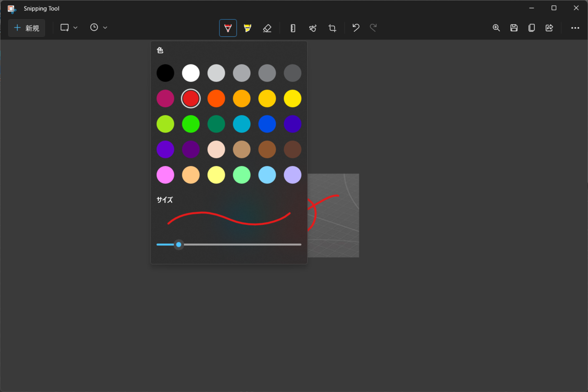Redo the last action
This screenshot has width=588, height=392.
pyautogui.click(x=373, y=28)
